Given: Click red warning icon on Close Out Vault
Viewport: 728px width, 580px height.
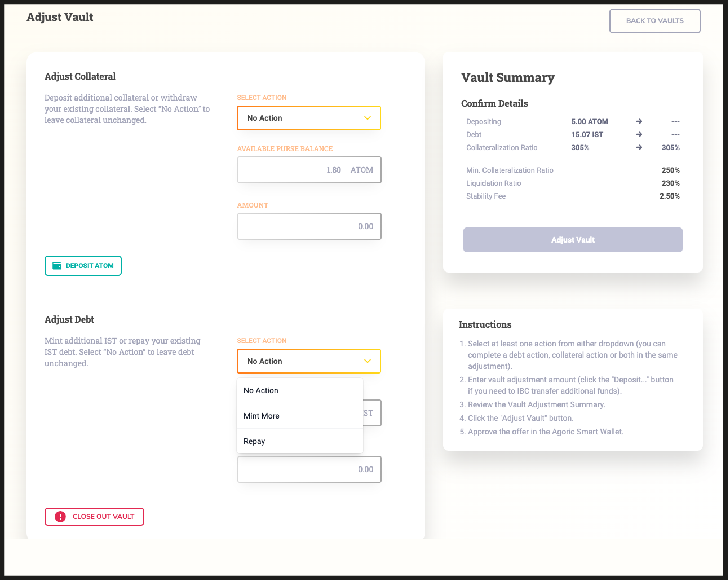Looking at the screenshot, I should pos(60,516).
